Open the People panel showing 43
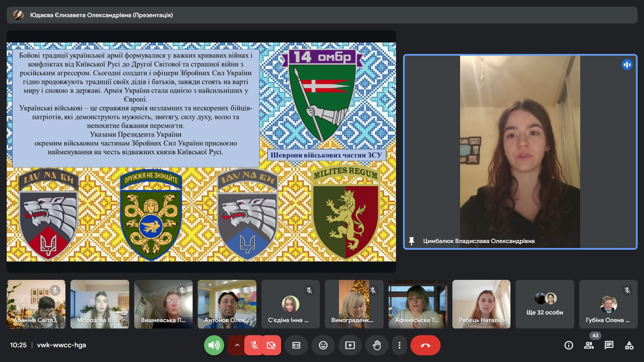 coord(589,345)
